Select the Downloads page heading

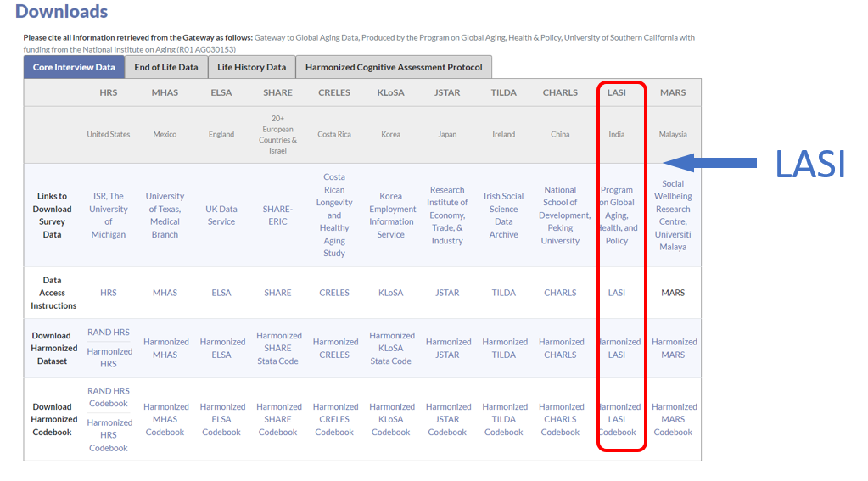[x=61, y=11]
